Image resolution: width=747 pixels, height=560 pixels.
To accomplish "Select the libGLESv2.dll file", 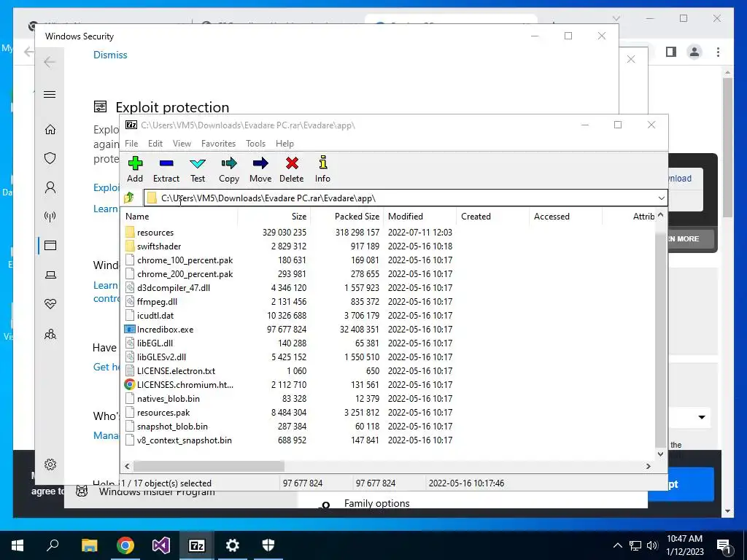I will pyautogui.click(x=161, y=357).
